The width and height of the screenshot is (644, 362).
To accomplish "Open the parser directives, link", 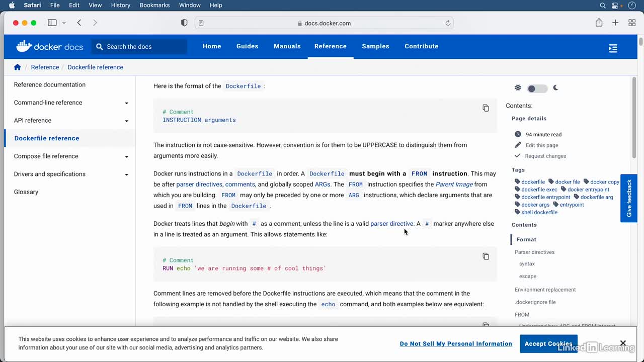I will [x=200, y=185].
